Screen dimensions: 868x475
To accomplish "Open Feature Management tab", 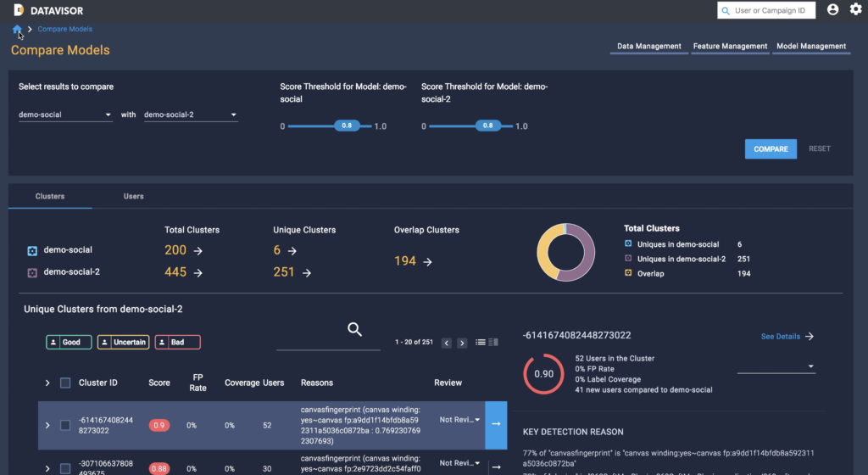I will point(730,47).
